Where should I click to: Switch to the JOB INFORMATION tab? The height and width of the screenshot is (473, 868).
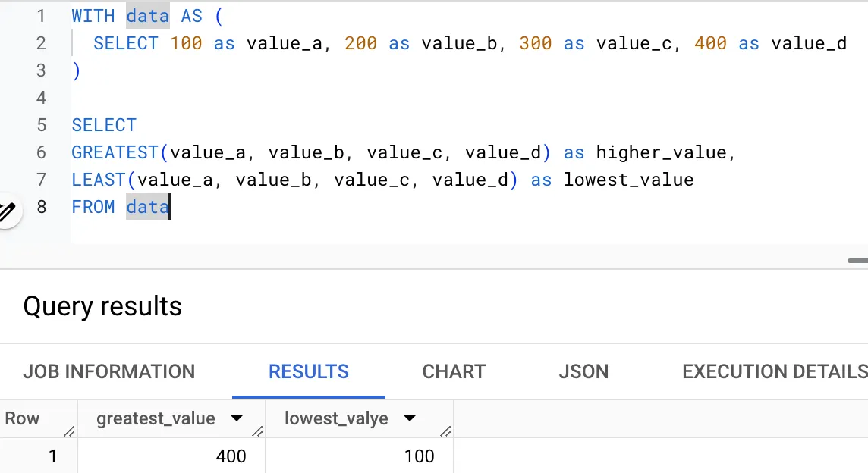click(108, 371)
